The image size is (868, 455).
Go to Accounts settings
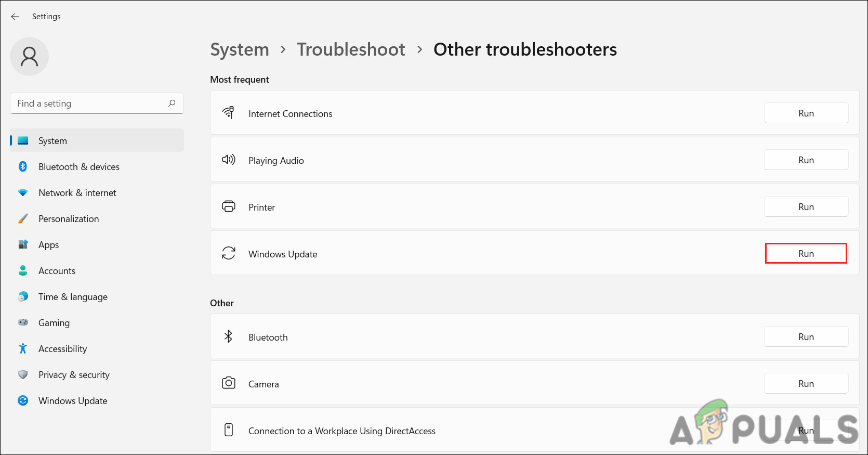point(57,271)
